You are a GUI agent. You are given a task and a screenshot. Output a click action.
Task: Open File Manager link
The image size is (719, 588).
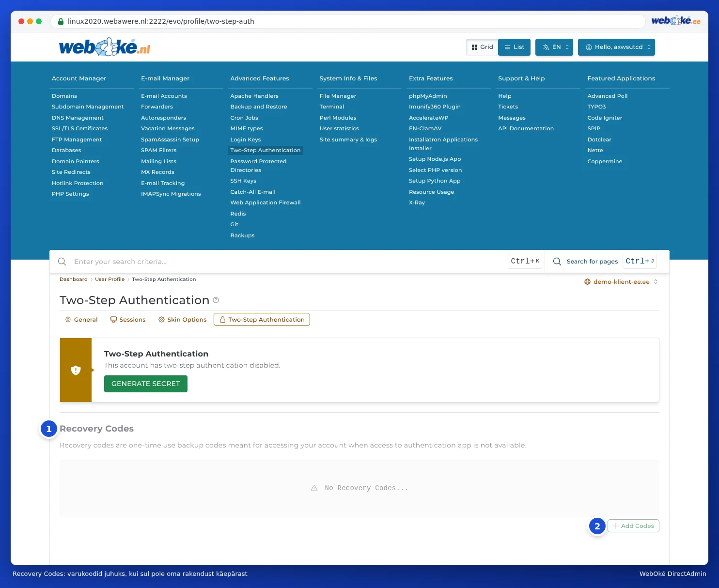pos(338,96)
